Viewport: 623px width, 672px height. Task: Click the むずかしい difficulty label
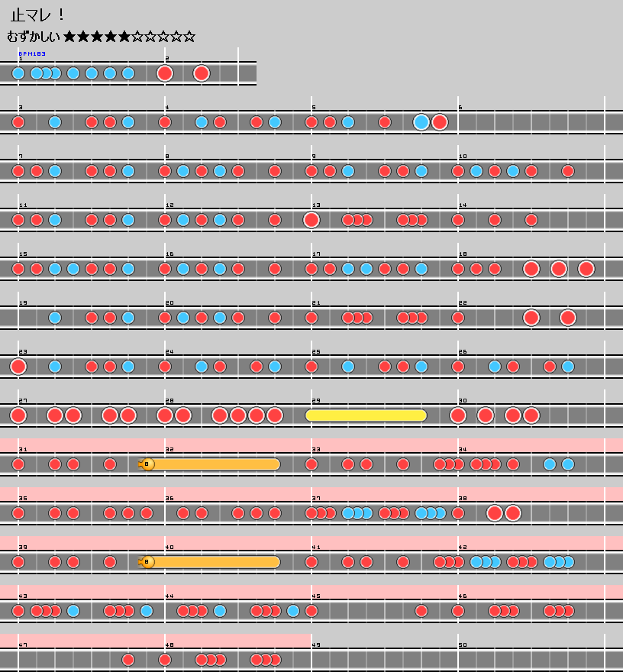34,37
